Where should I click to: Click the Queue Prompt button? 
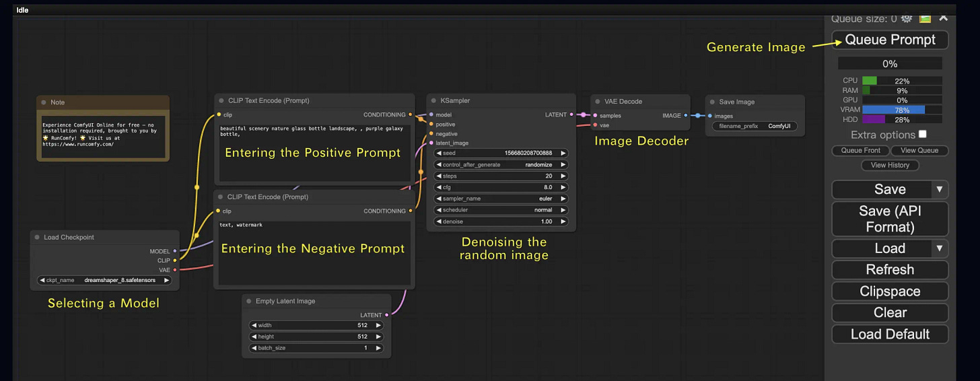(890, 40)
